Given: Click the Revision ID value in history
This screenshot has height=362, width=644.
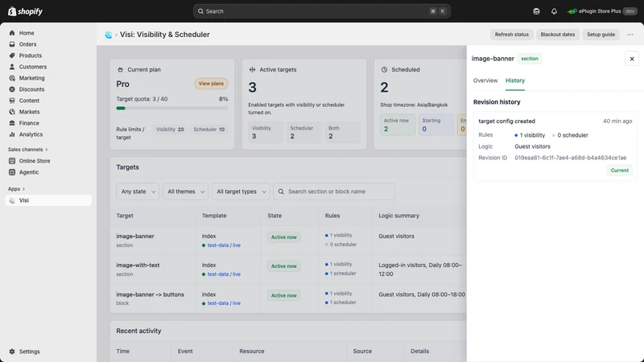Looking at the screenshot, I should [571, 158].
